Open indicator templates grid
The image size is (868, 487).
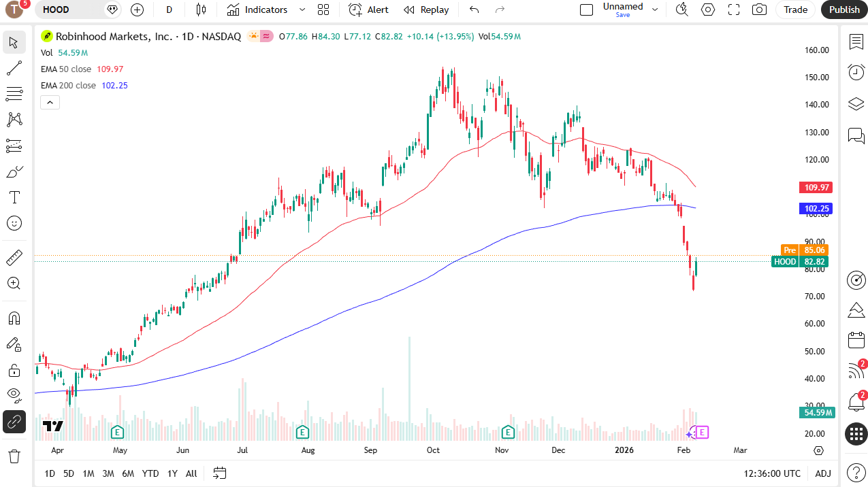click(323, 10)
